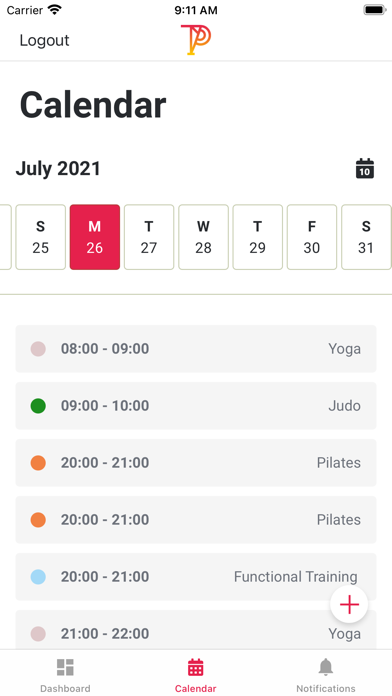
Task: Click the app logo in header
Action: pyautogui.click(x=196, y=40)
